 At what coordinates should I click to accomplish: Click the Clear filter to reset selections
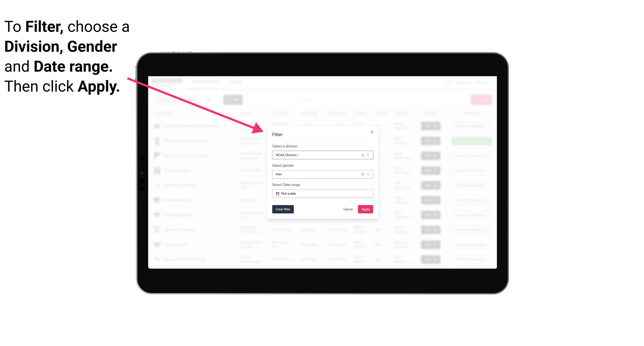coord(283,209)
